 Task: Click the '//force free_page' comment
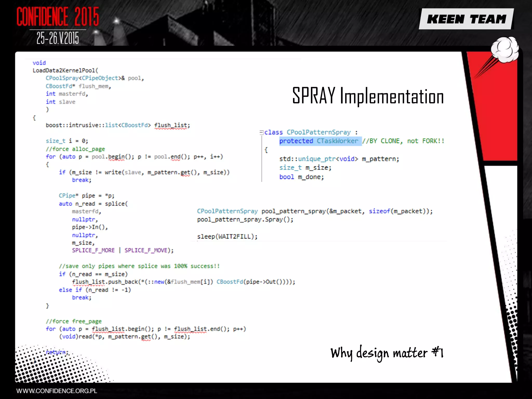(x=74, y=321)
